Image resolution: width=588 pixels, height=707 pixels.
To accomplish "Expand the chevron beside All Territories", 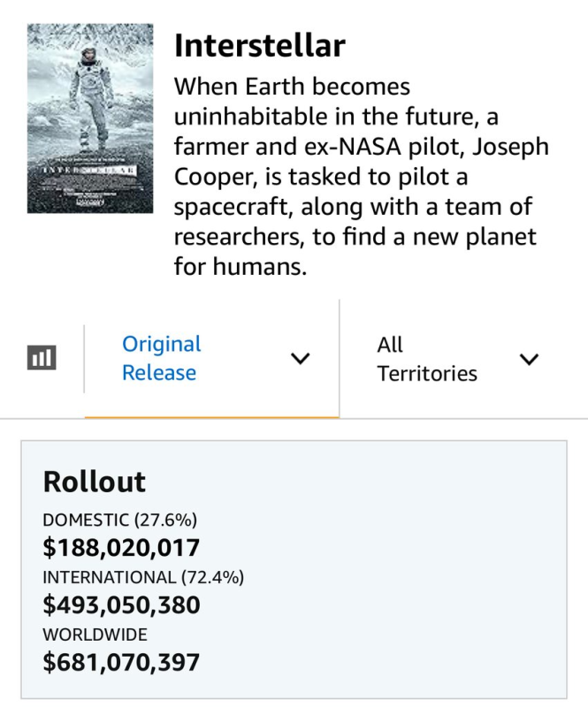I will coord(529,359).
